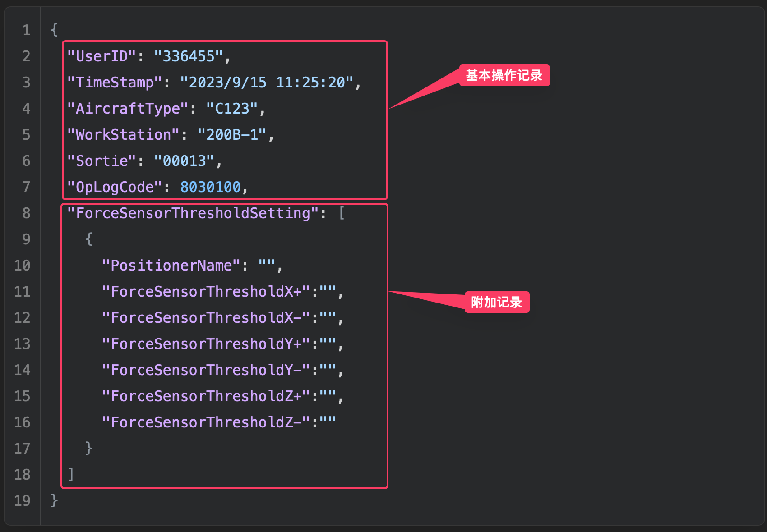Click the "C123" aircraft type value
This screenshot has width=767, height=532.
click(x=232, y=109)
